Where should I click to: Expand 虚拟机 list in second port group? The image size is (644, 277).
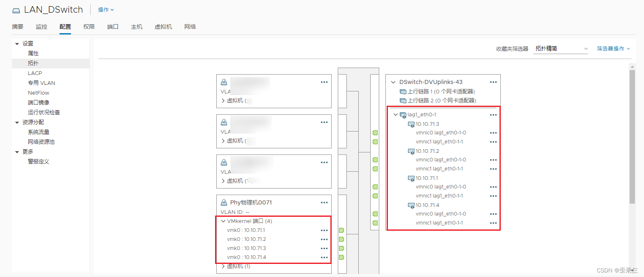(223, 141)
